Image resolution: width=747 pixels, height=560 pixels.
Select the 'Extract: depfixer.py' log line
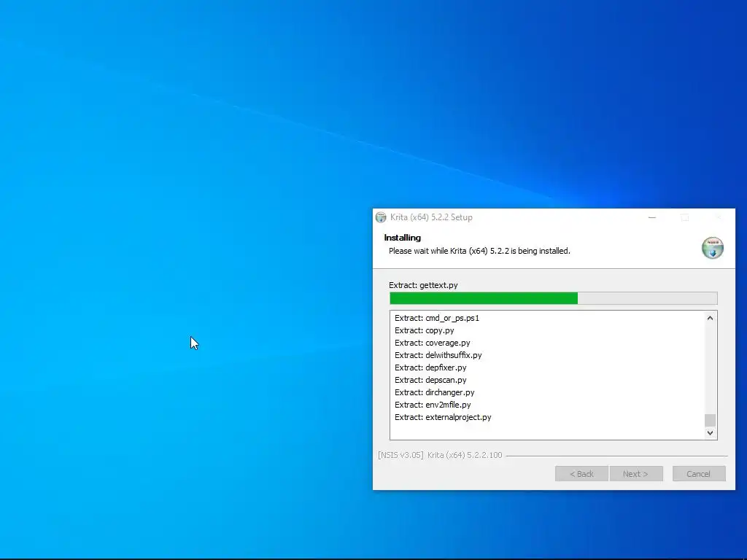click(430, 367)
